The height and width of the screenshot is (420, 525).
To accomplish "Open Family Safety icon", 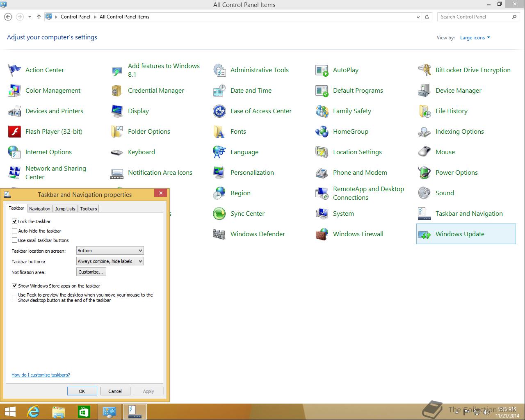I will click(x=322, y=111).
